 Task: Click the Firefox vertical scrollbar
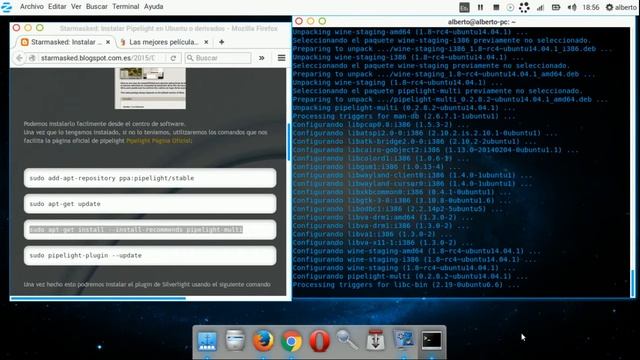pyautogui.click(x=289, y=141)
